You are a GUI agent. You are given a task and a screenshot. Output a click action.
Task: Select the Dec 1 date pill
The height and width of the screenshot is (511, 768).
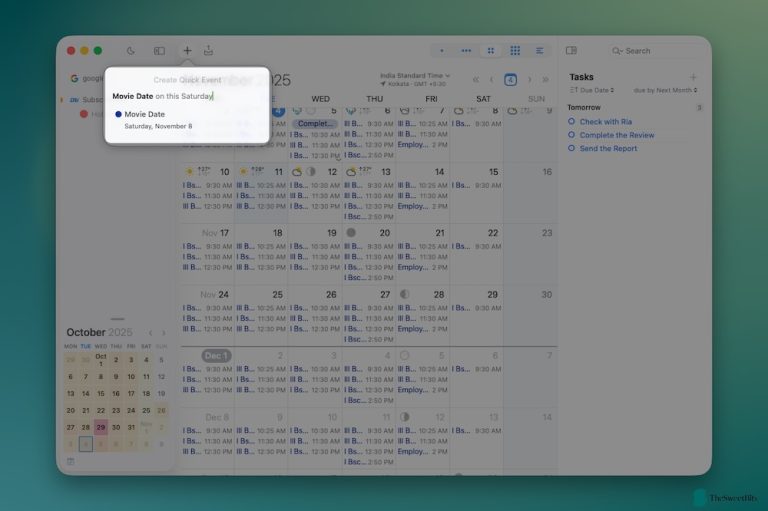coord(216,356)
